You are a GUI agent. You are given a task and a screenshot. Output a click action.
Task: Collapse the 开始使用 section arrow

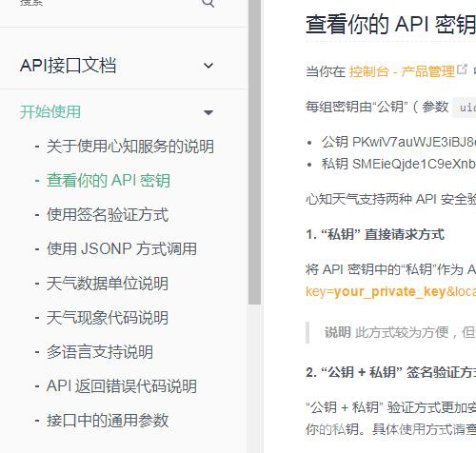tap(208, 112)
